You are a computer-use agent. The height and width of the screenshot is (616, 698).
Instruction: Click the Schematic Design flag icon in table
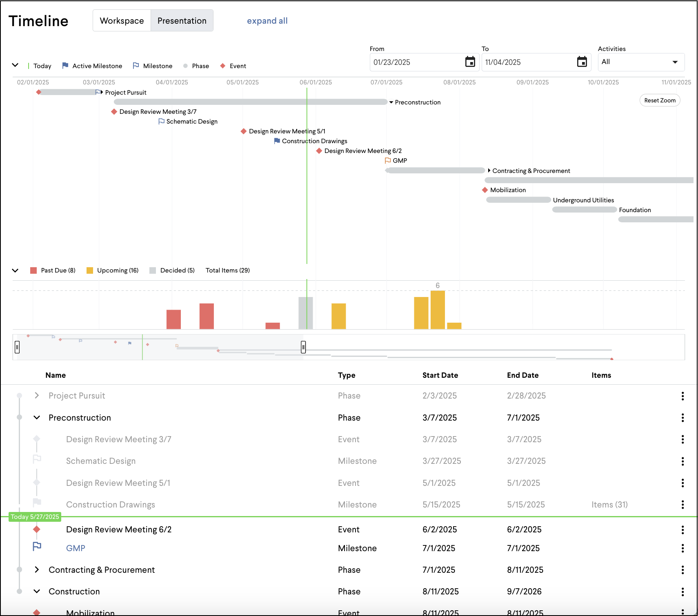36,459
